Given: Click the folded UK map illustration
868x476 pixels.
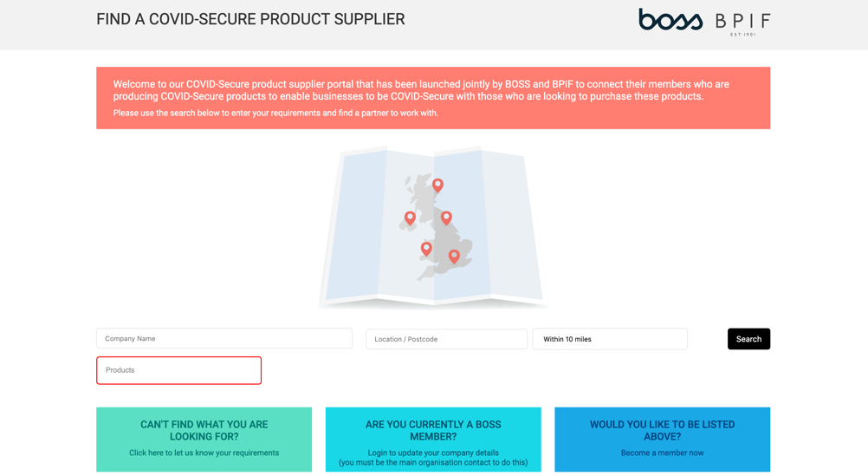Looking at the screenshot, I should (x=433, y=226).
